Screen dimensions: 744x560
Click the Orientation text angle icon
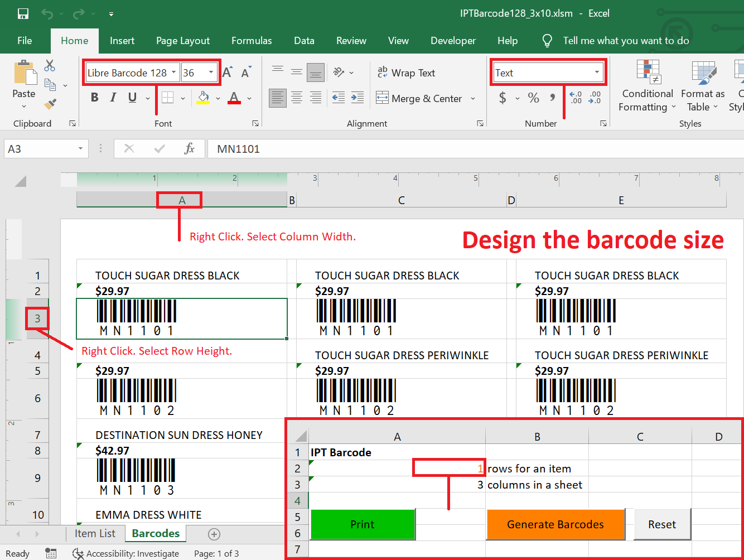tap(339, 73)
